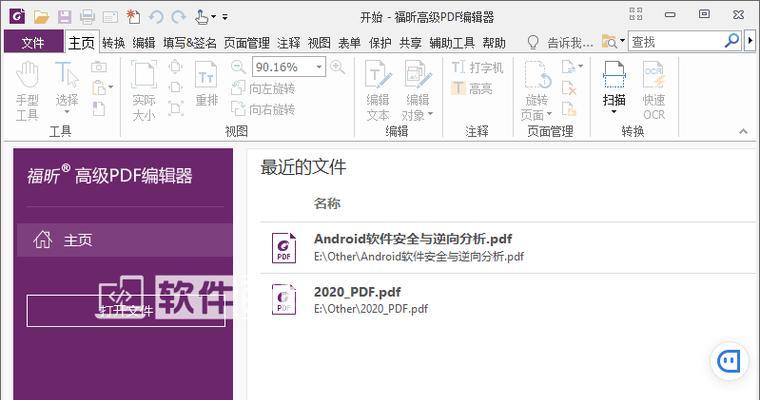
Task: Click the save disk icon in quick access toolbar
Action: point(64,17)
